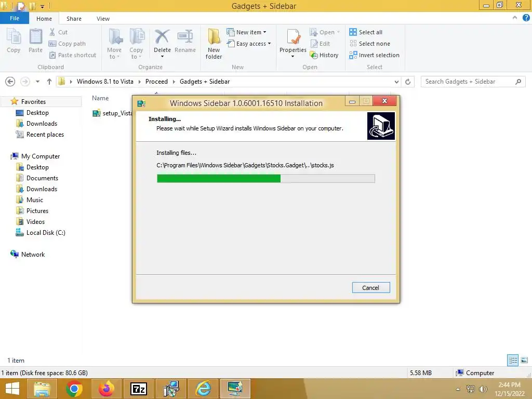Refresh the folder view
The height and width of the screenshot is (399, 532).
click(x=408, y=82)
